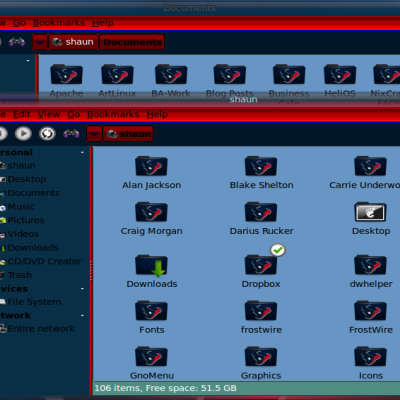This screenshot has width=400, height=400.
Task: Click status bar text 106 items free space
Action: click(165, 388)
